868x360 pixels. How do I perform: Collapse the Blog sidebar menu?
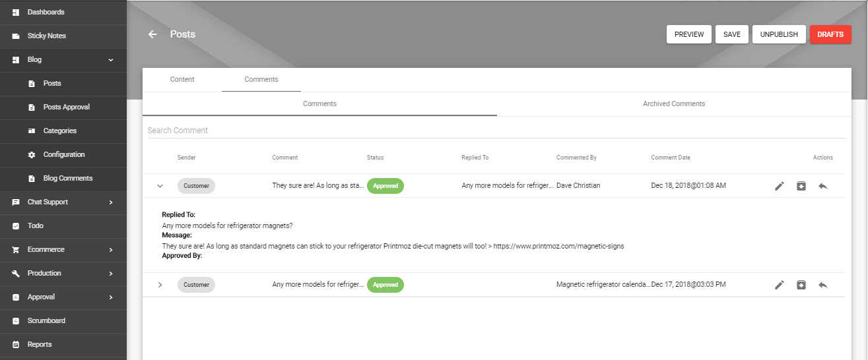[110, 59]
